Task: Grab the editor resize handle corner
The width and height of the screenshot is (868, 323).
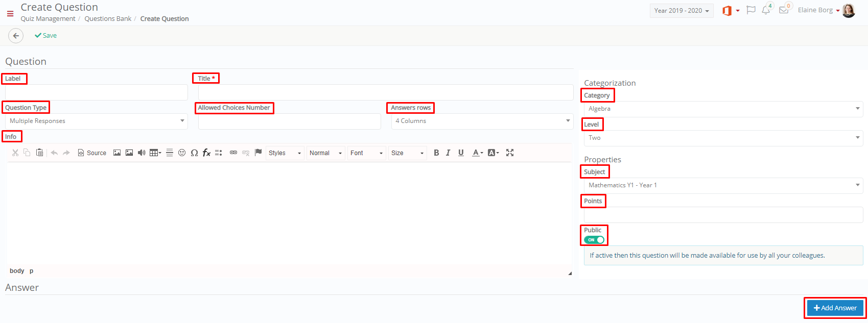Action: [570, 274]
